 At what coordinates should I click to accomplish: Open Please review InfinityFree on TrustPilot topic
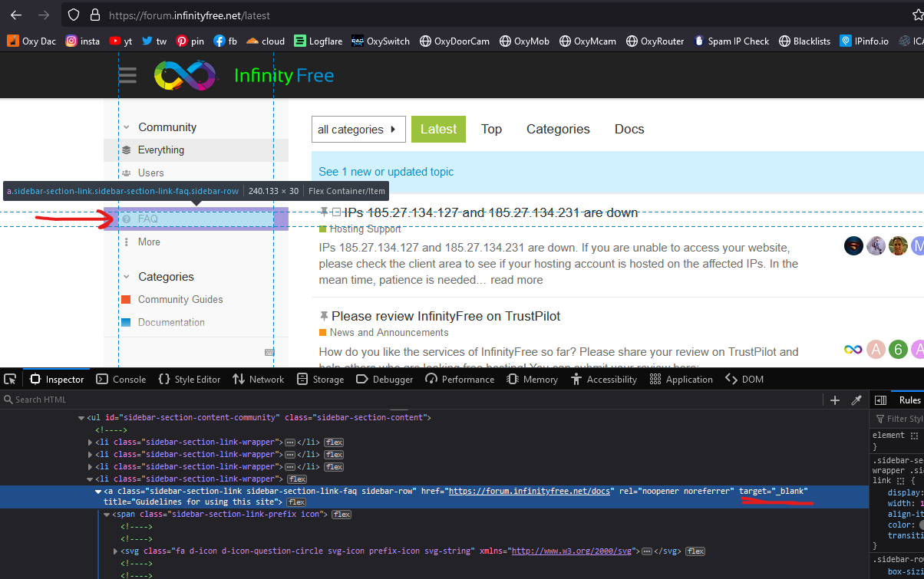pyautogui.click(x=446, y=316)
